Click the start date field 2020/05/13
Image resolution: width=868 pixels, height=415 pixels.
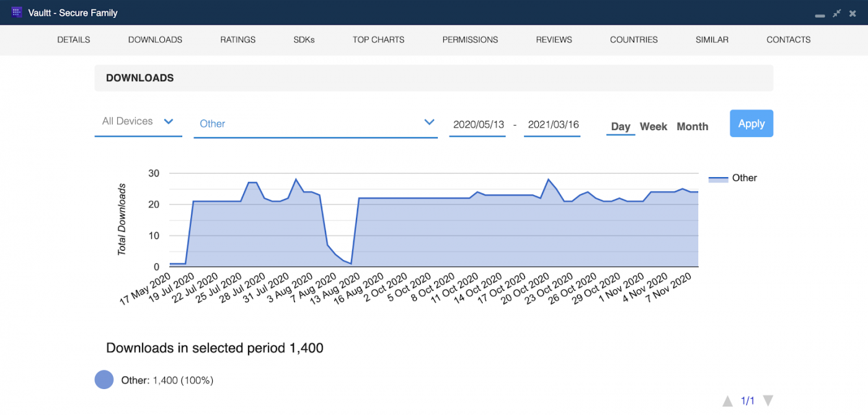(477, 124)
